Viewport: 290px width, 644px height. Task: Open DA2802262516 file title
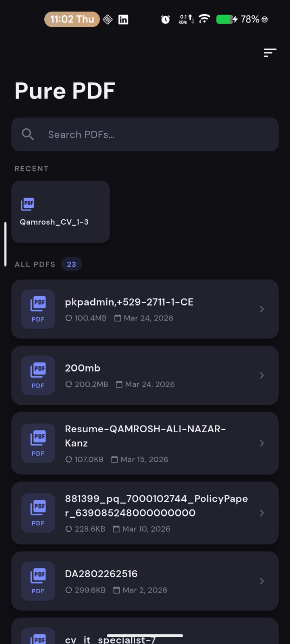(x=101, y=574)
